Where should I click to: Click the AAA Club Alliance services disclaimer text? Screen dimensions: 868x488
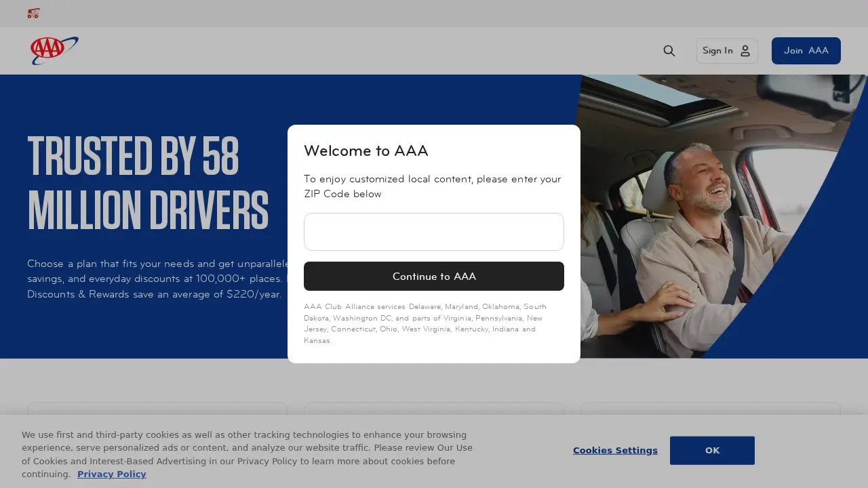coord(425,323)
